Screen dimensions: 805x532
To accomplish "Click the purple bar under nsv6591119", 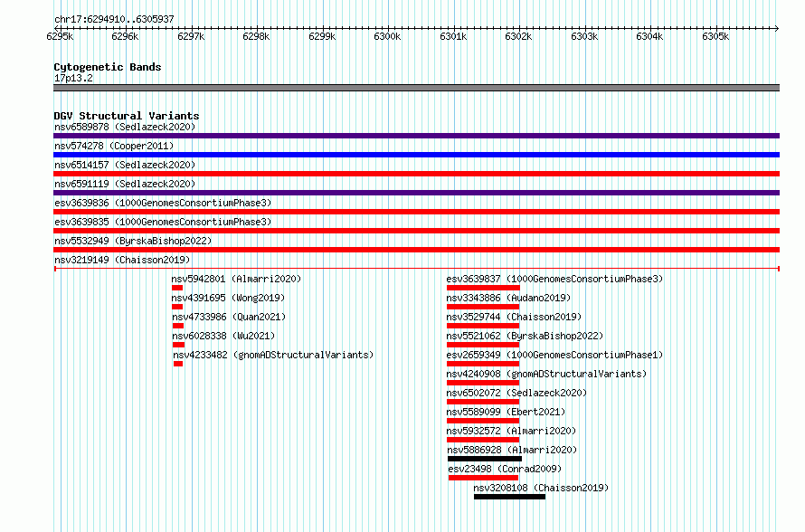I will 416,193.
